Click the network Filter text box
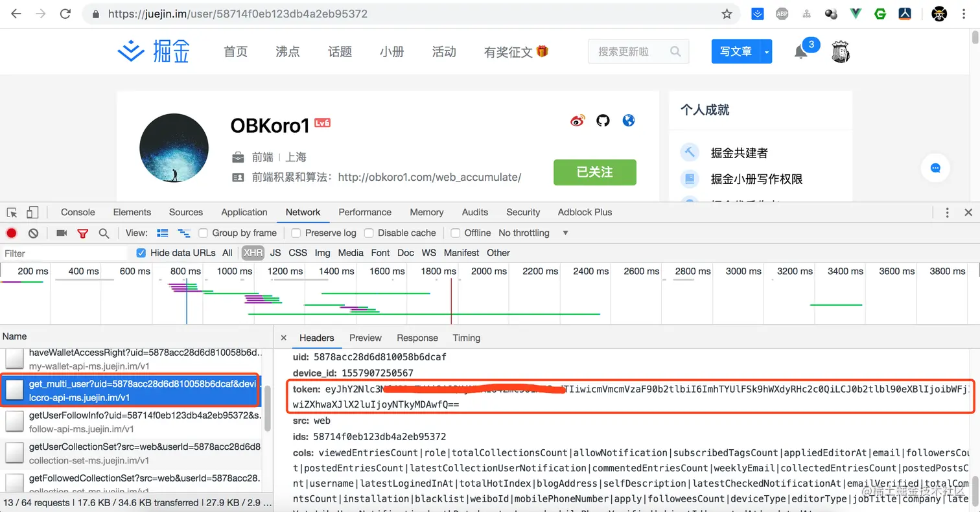This screenshot has height=512, width=980. pos(65,253)
